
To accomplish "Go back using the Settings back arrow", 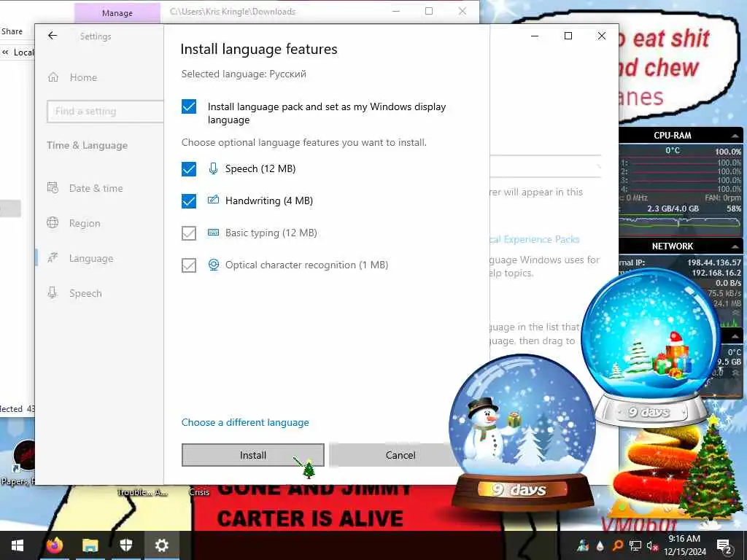I will tap(53, 36).
